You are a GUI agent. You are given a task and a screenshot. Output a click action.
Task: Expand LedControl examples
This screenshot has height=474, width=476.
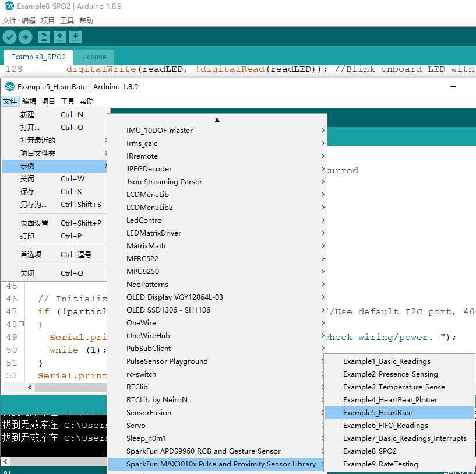click(x=217, y=220)
